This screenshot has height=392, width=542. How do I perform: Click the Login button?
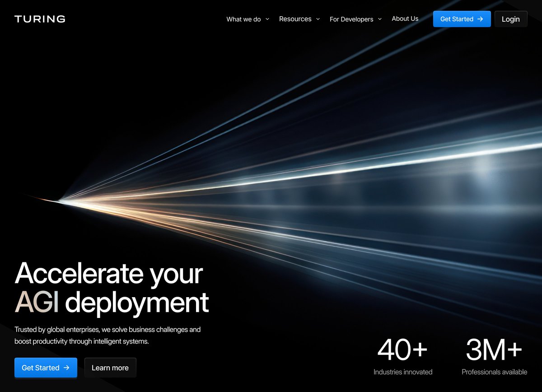click(x=510, y=19)
